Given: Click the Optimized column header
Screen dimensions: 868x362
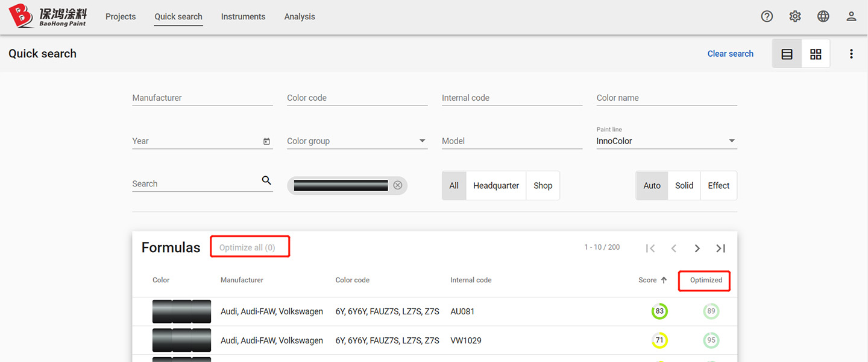Looking at the screenshot, I should click(x=706, y=280).
